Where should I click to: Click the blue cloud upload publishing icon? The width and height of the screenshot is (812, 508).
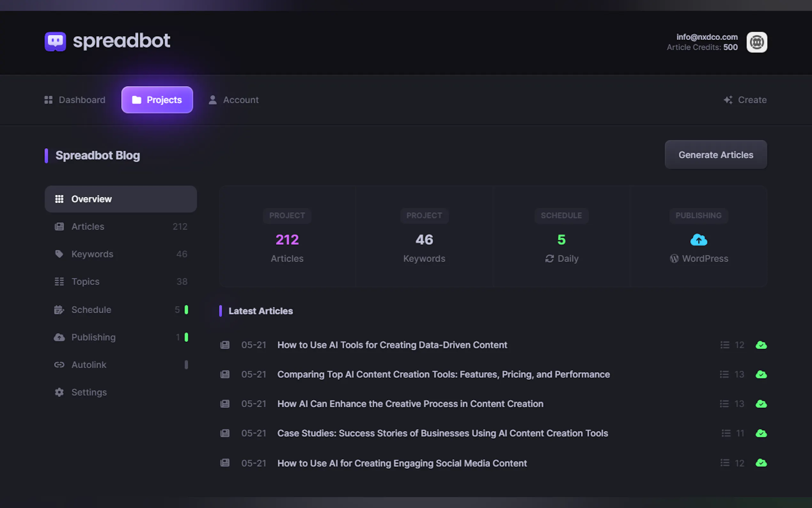pos(698,240)
